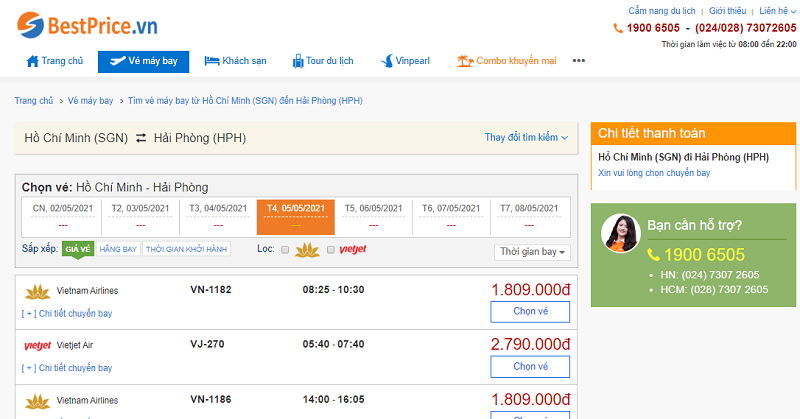The image size is (800, 419).
Task: Open the Liên hệ dropdown menu
Action: coord(777,11)
